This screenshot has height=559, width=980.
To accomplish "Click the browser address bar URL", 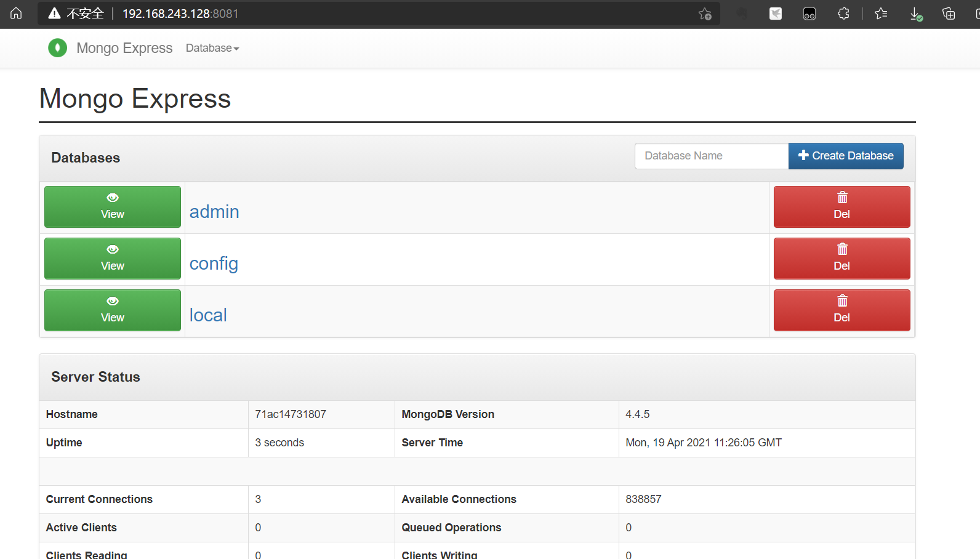I will click(x=180, y=14).
